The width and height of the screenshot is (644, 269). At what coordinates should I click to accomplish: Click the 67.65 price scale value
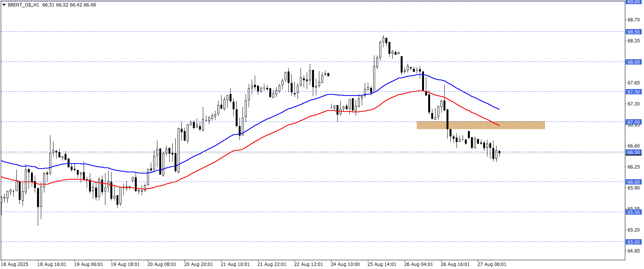pos(634,83)
